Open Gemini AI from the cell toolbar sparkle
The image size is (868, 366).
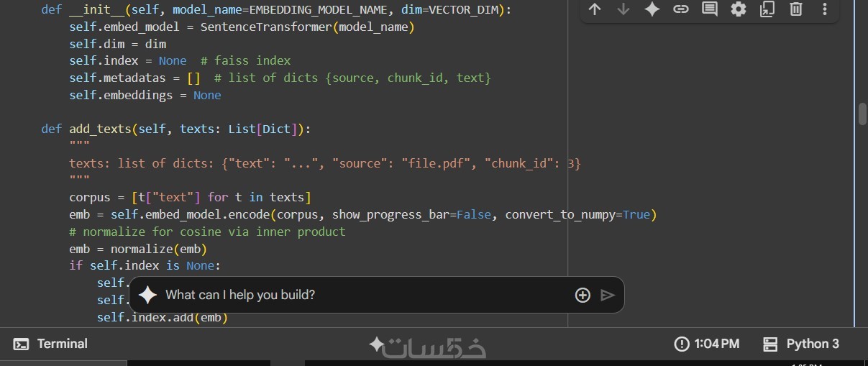[x=652, y=9]
